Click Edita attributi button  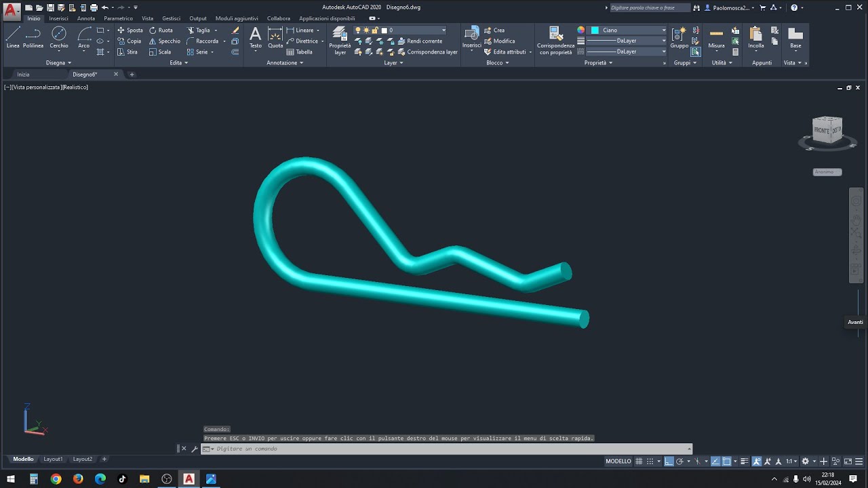[505, 52]
